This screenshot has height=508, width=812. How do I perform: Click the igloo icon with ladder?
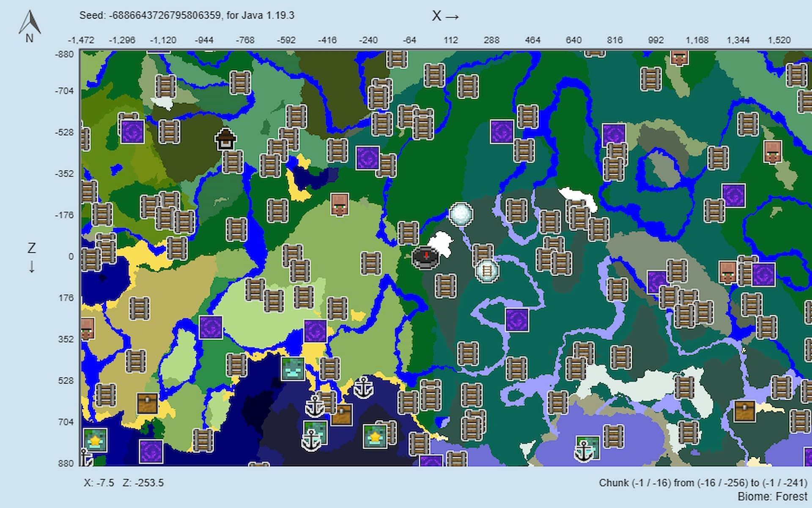[x=487, y=271]
